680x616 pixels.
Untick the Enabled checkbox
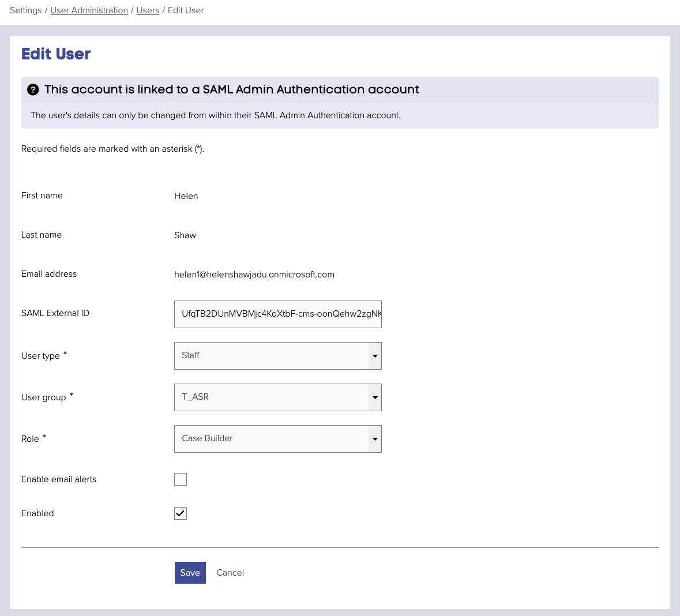(x=181, y=513)
